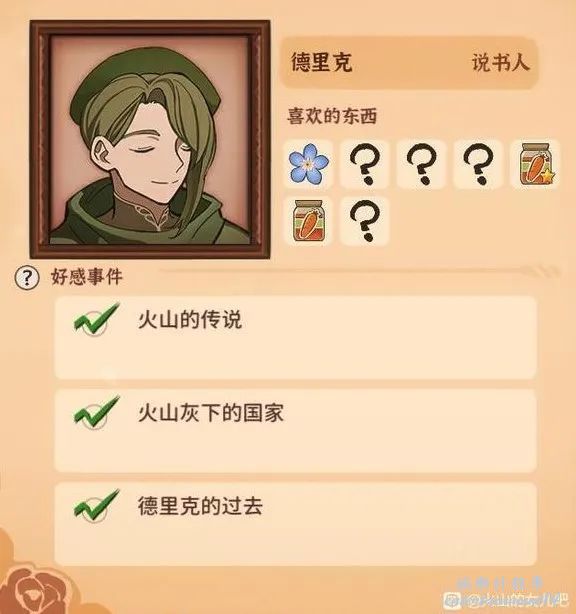This screenshot has width=576, height=614.
Task: Expand the 火山灰下的国家 event entry
Action: (296, 431)
